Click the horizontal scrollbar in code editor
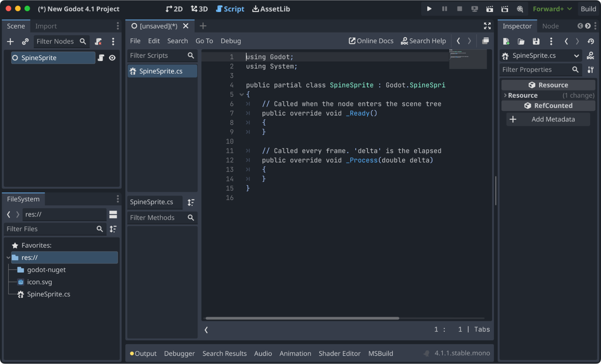601x364 pixels. tap(302, 318)
